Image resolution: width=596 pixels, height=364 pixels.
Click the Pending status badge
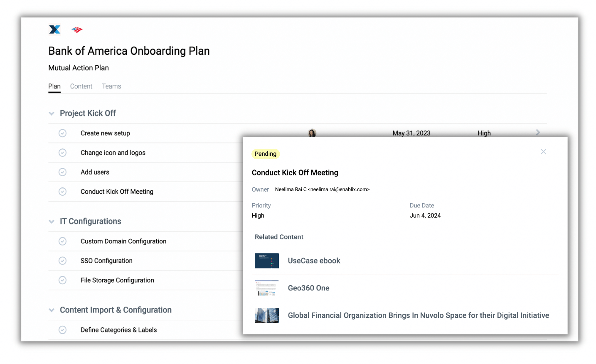pyautogui.click(x=265, y=154)
